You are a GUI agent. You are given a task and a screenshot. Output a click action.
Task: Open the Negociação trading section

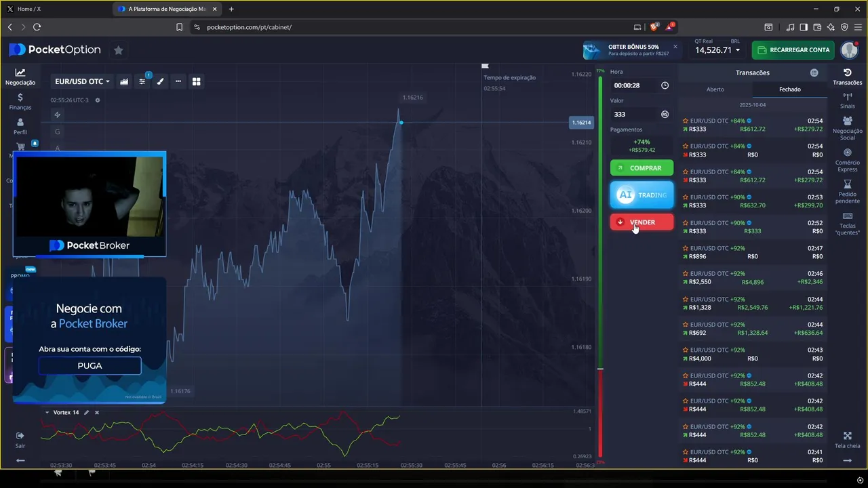point(20,77)
